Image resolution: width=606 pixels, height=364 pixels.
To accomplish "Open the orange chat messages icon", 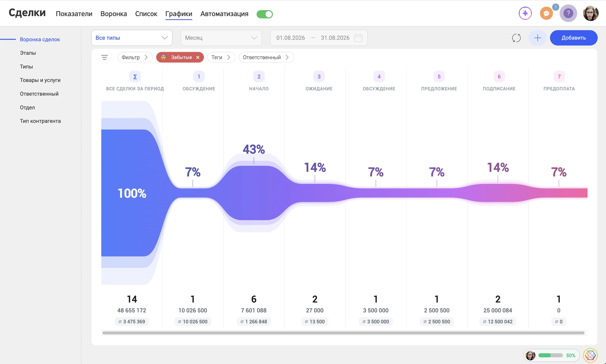I will click(x=546, y=13).
